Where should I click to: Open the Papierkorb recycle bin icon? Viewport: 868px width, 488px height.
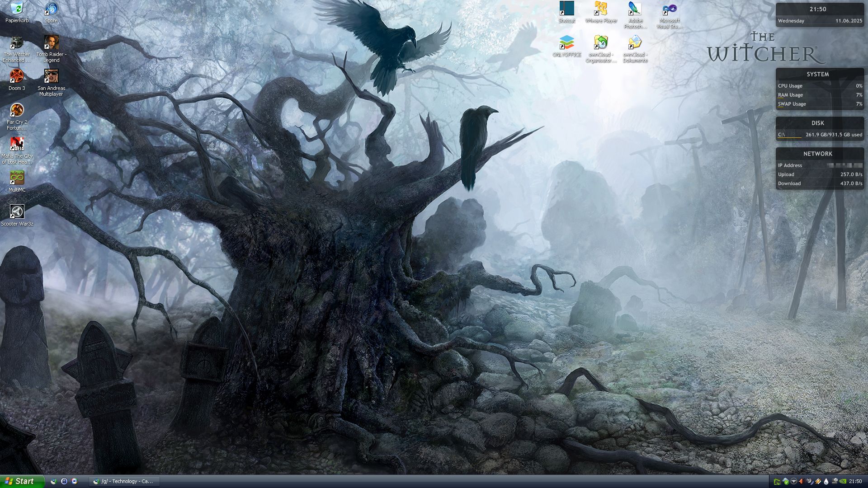coord(17,12)
